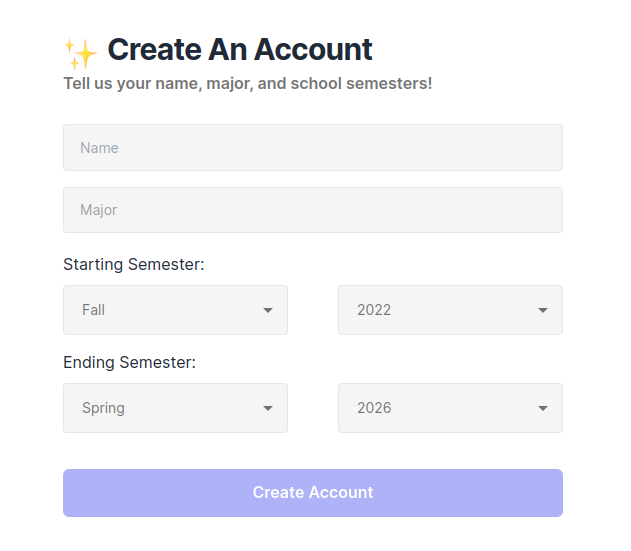Click the arrow icon on the 2026 dropdown
Image resolution: width=631 pixels, height=551 pixels.
543,408
